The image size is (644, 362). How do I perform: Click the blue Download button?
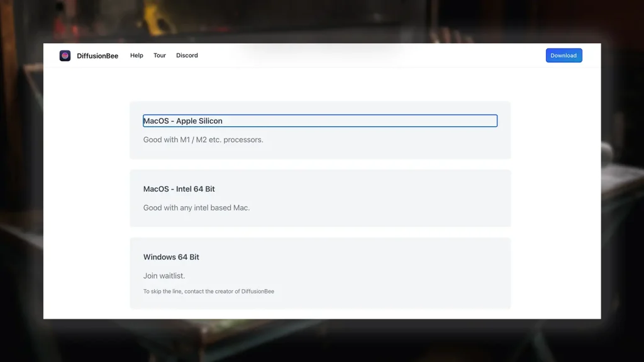[x=563, y=55]
